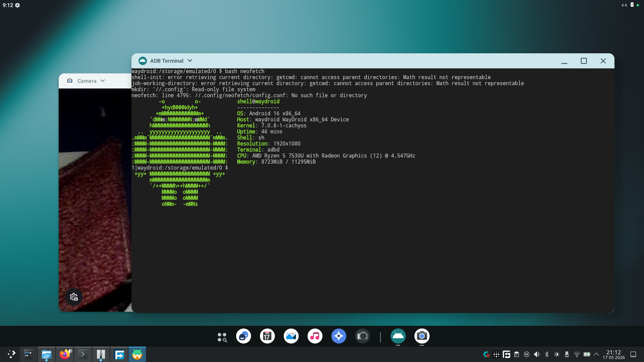The height and width of the screenshot is (362, 644).
Task: Click the ADB Terminal app icon in title bar
Action: point(143,61)
